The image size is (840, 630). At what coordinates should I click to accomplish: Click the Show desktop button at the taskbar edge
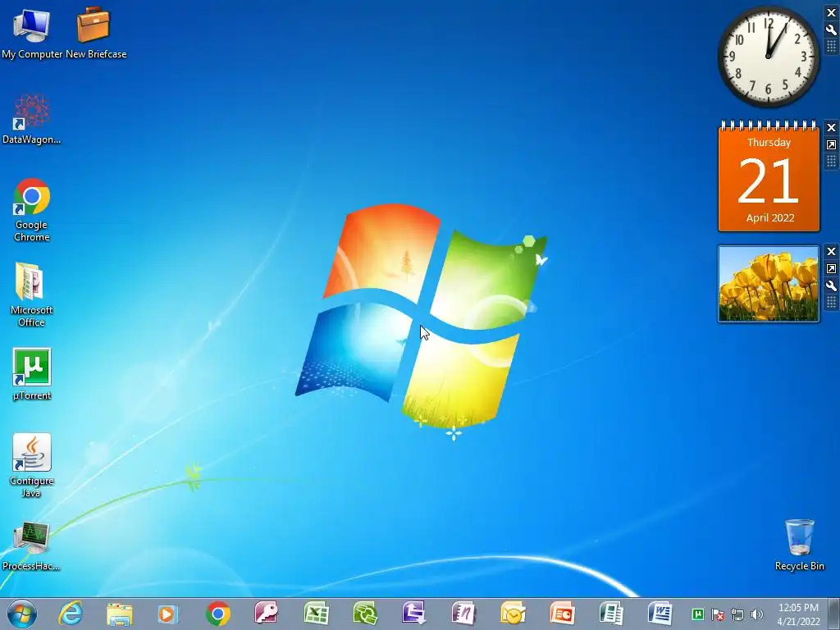coord(834,614)
